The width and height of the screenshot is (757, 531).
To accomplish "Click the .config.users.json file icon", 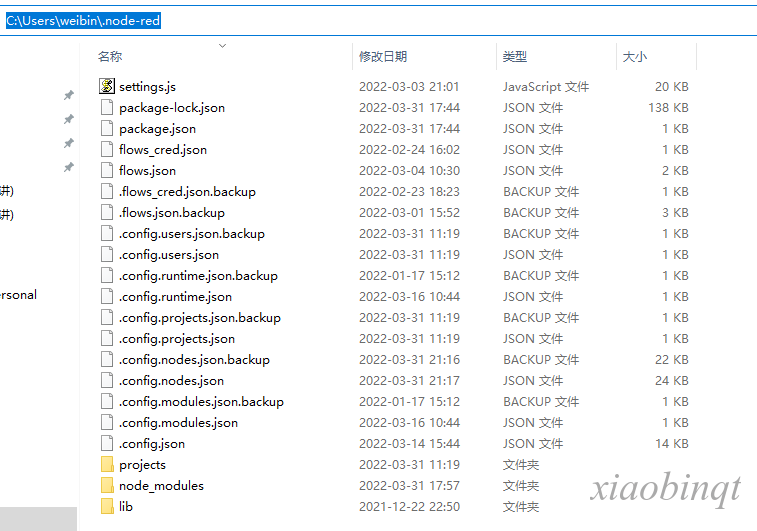I will [x=107, y=254].
